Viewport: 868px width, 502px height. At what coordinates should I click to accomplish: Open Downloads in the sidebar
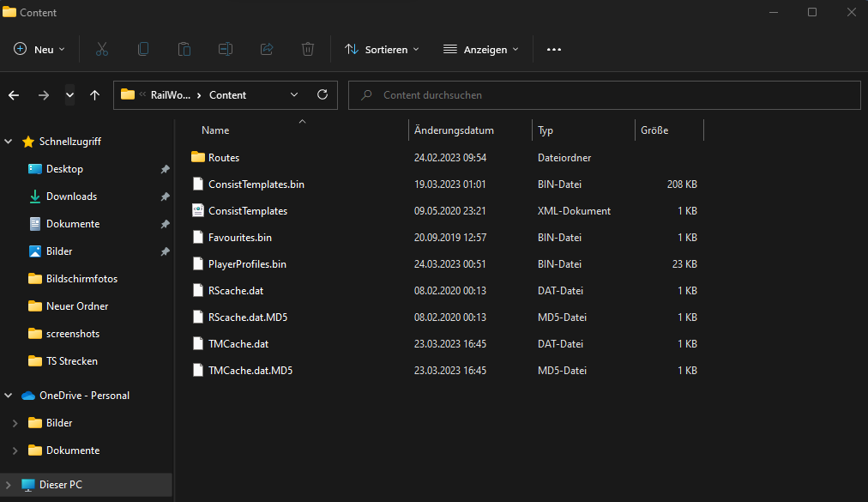(71, 197)
